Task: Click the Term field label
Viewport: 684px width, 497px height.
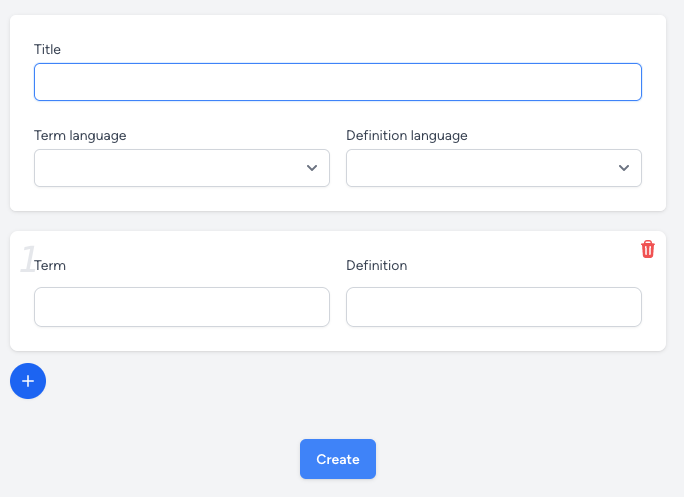Action: (x=51, y=266)
